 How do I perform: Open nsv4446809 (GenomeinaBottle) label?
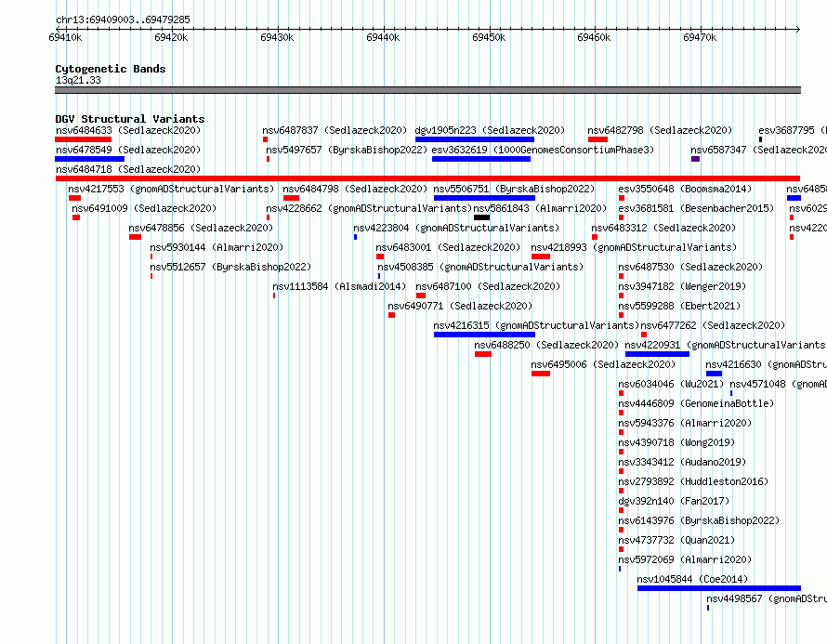coord(697,403)
